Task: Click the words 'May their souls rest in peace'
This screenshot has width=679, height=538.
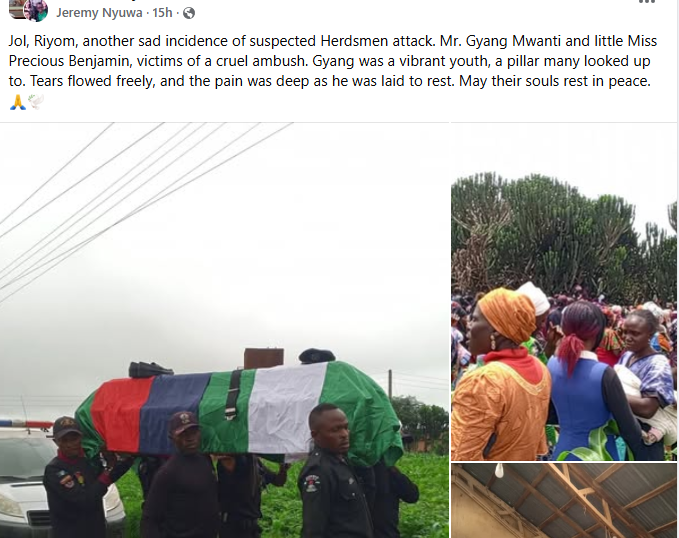Action: 555,81
